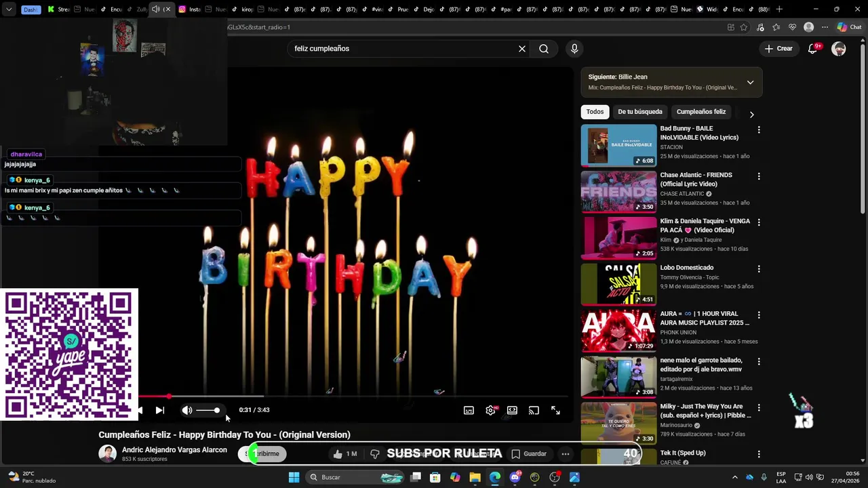This screenshot has height=488, width=868.
Task: Open nene malo el garrote bailado title
Action: [x=701, y=365]
